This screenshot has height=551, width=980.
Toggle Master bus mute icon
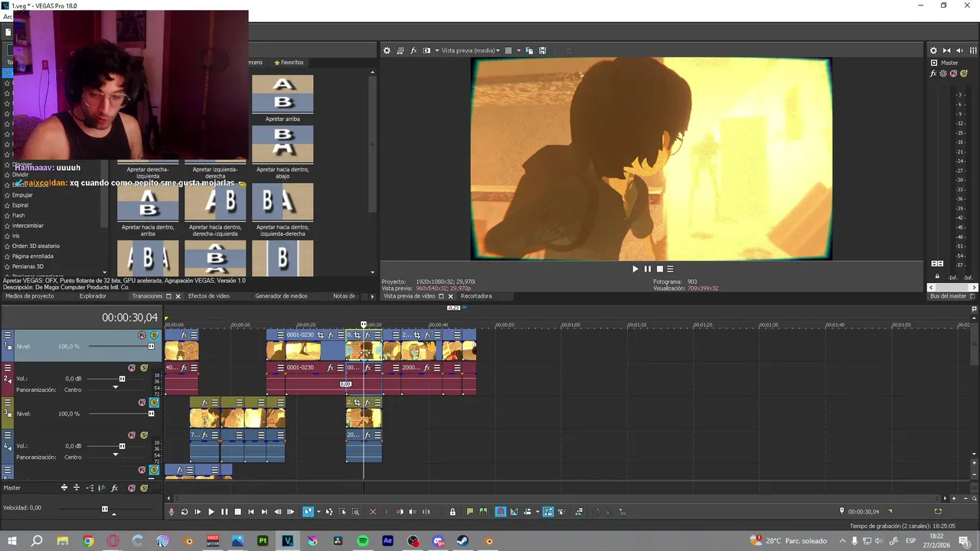953,73
